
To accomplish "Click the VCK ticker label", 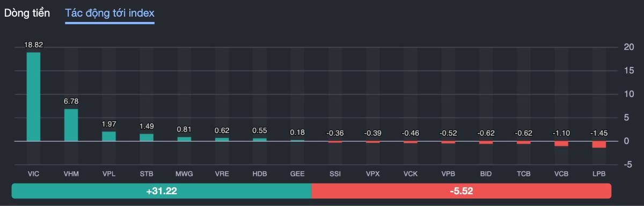I will [x=411, y=174].
